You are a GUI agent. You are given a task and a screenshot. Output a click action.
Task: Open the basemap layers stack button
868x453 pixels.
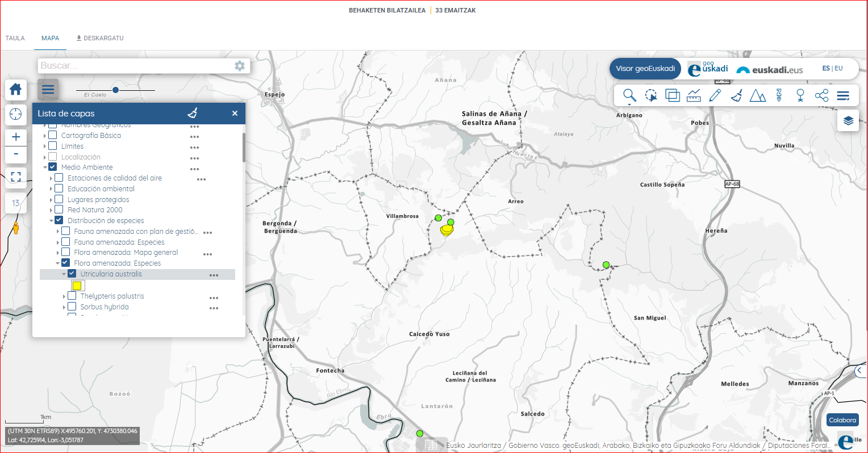(x=848, y=120)
